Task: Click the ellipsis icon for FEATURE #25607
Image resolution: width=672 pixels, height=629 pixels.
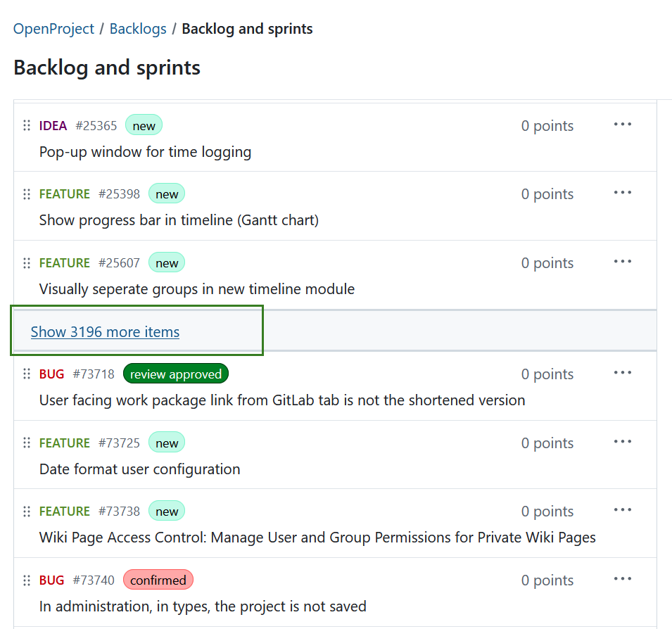Action: pyautogui.click(x=623, y=261)
